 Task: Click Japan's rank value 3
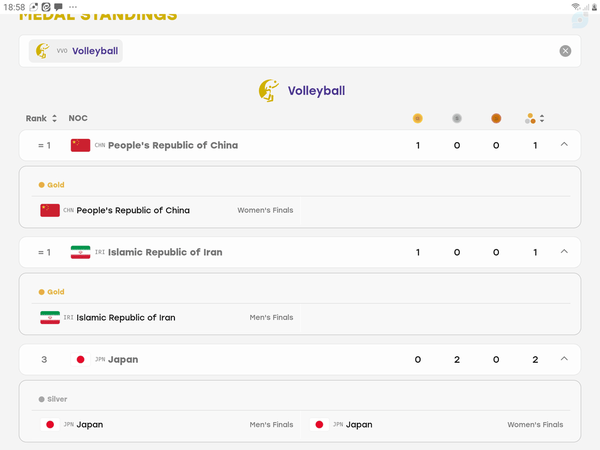coord(44,360)
